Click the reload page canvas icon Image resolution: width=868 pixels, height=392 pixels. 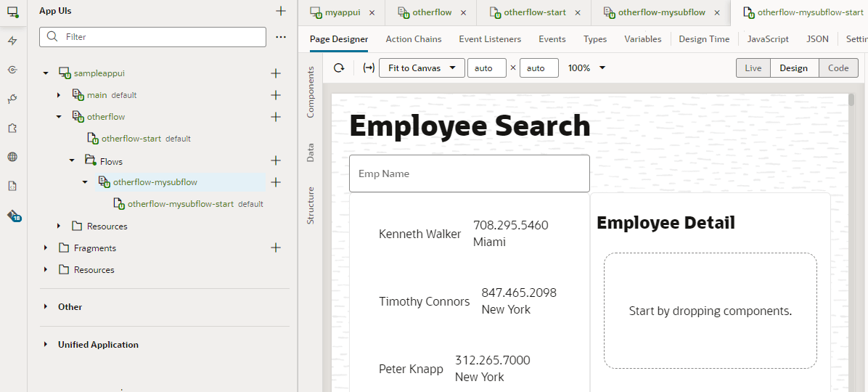339,68
